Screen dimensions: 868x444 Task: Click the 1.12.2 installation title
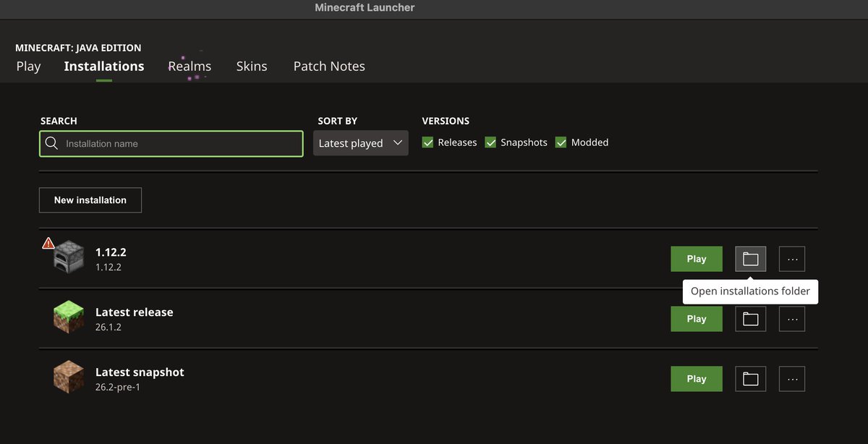coord(111,252)
